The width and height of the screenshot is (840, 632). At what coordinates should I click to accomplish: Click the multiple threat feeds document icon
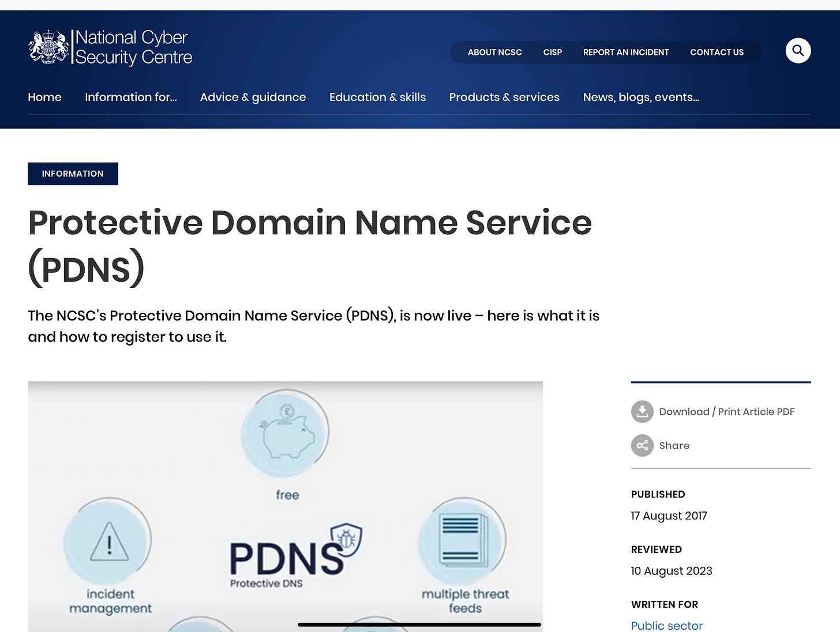pos(462,541)
